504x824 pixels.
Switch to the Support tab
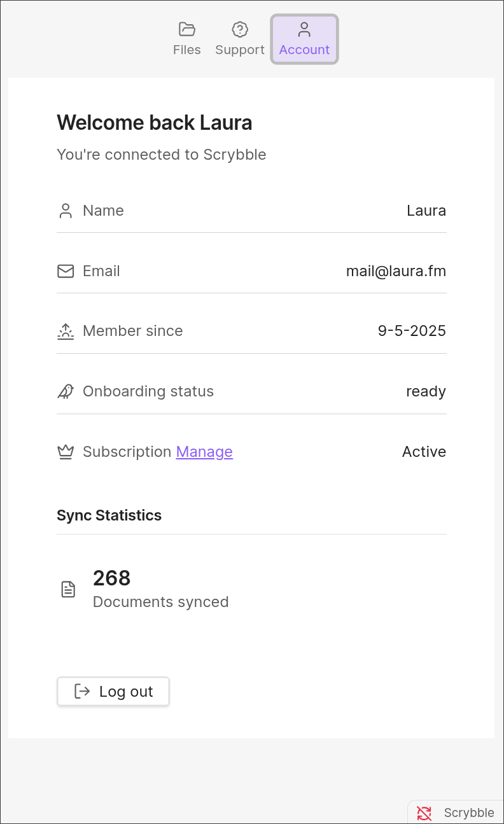(240, 39)
